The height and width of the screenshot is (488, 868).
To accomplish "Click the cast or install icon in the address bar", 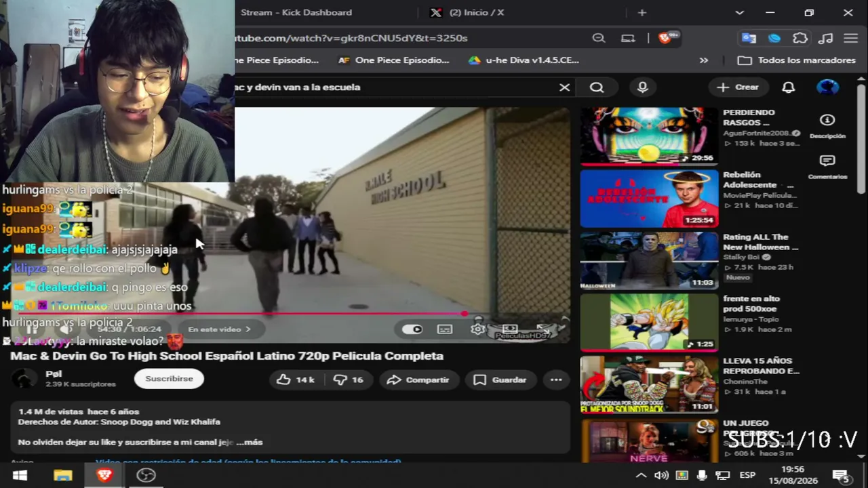I will (629, 38).
